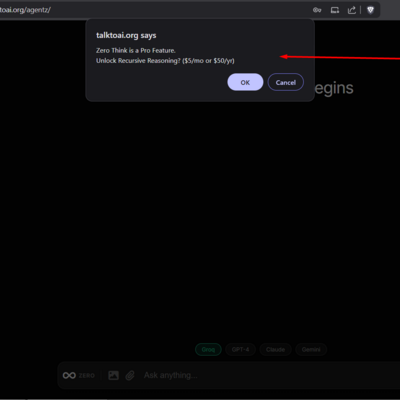The width and height of the screenshot is (400, 400).
Task: Share this page via the share icon
Action: tap(352, 10)
